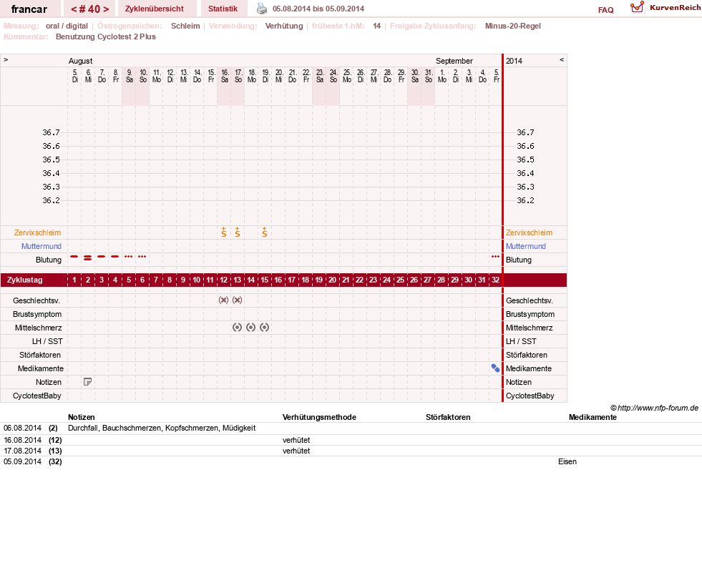
Task: Click the bleeding marker on cycle day 3
Action: [102, 256]
